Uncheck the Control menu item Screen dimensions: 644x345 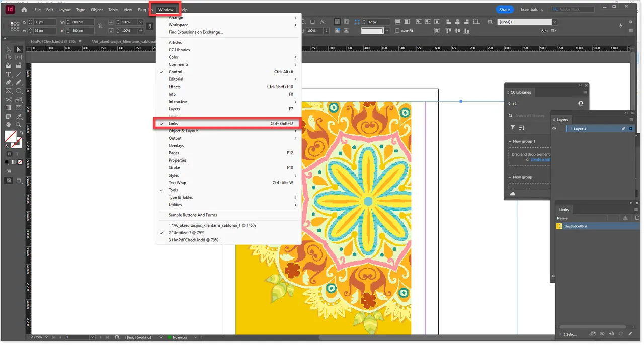pos(175,71)
